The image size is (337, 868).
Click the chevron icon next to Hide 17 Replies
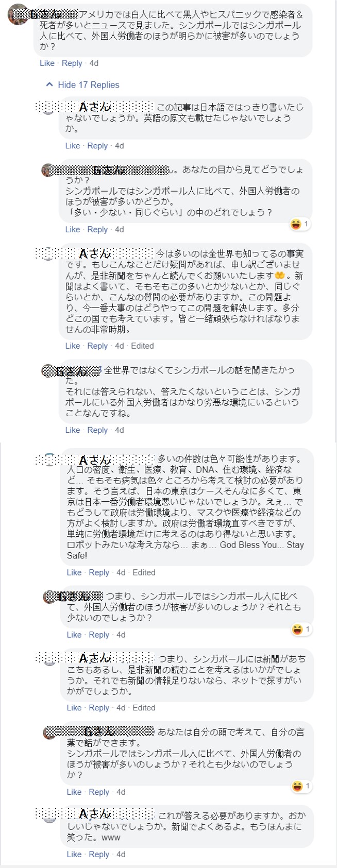pyautogui.click(x=49, y=84)
